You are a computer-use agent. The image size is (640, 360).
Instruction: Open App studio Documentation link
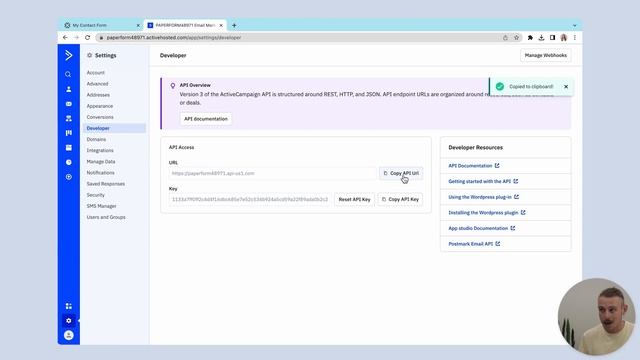[482, 228]
